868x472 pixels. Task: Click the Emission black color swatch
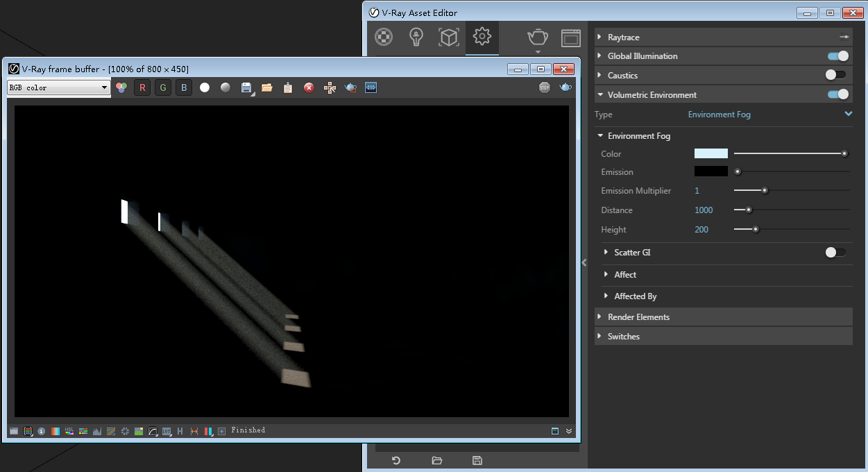(x=710, y=171)
